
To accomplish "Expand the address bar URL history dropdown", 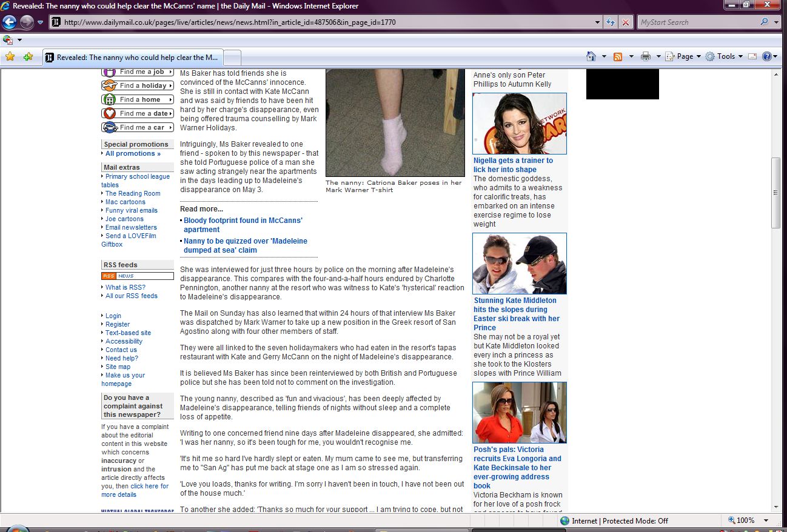I will [598, 22].
